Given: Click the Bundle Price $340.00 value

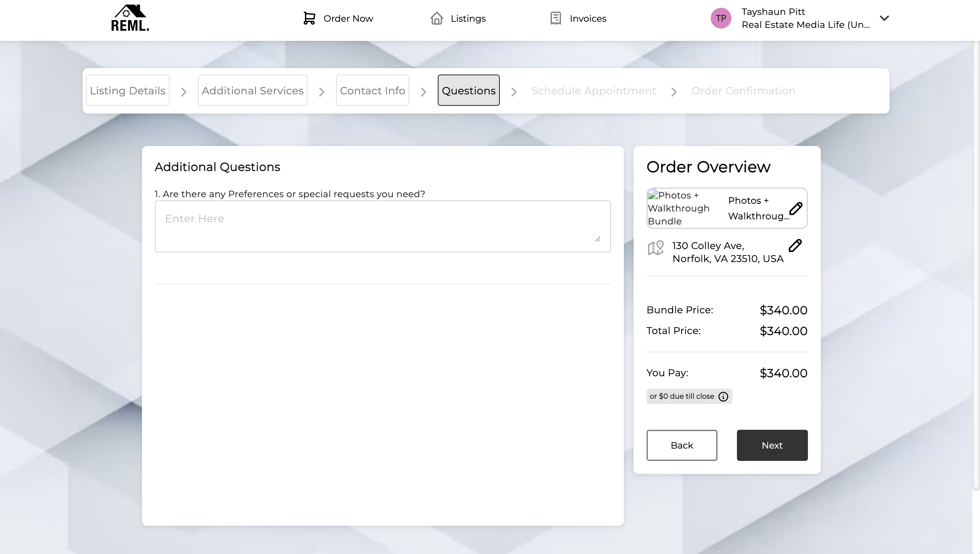Looking at the screenshot, I should click(783, 310).
